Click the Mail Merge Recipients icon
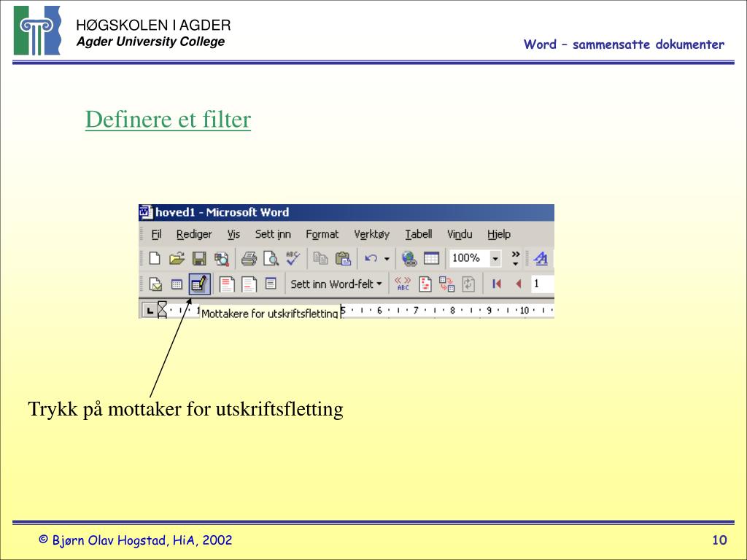Image resolution: width=747 pixels, height=560 pixels. (200, 284)
